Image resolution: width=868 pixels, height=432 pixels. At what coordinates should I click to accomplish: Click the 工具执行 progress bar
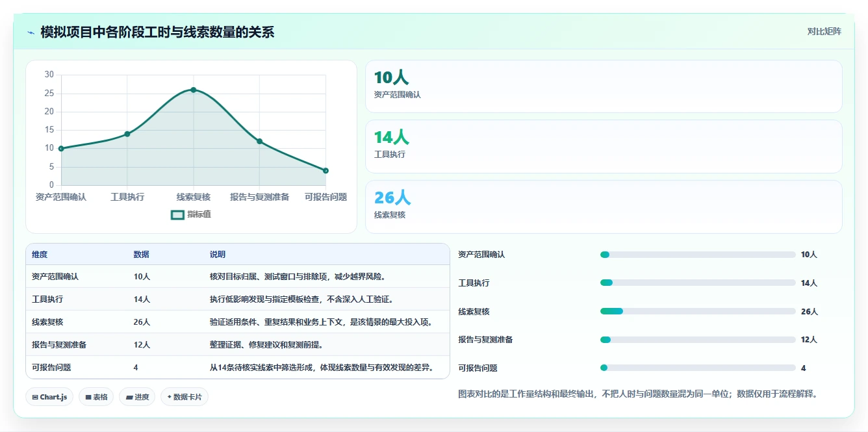coord(698,283)
